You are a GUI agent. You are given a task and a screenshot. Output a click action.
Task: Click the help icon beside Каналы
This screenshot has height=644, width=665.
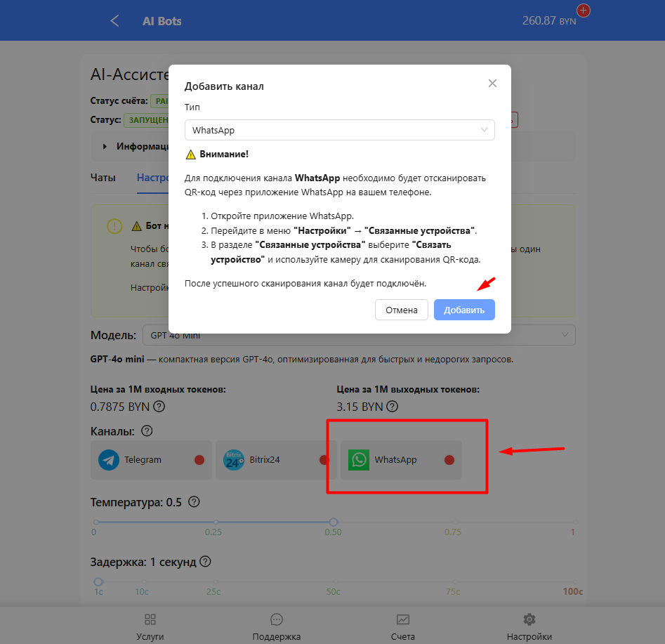[147, 431]
